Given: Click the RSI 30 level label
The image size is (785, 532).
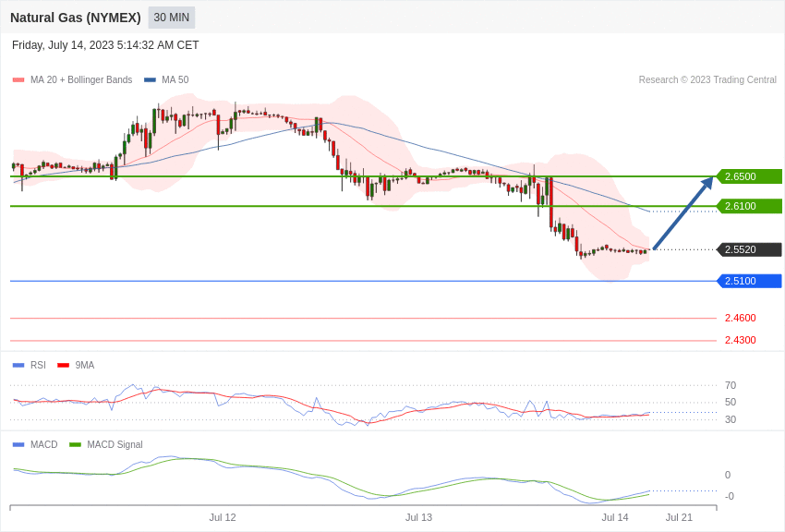Looking at the screenshot, I should 731,419.
